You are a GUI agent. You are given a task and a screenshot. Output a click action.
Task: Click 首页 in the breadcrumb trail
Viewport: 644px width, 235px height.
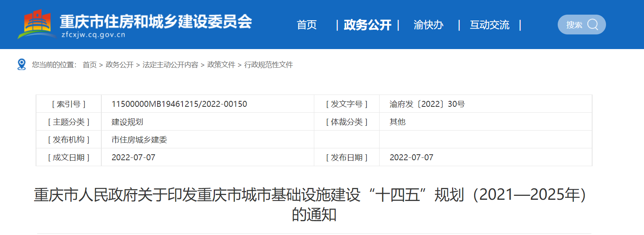[x=89, y=65]
